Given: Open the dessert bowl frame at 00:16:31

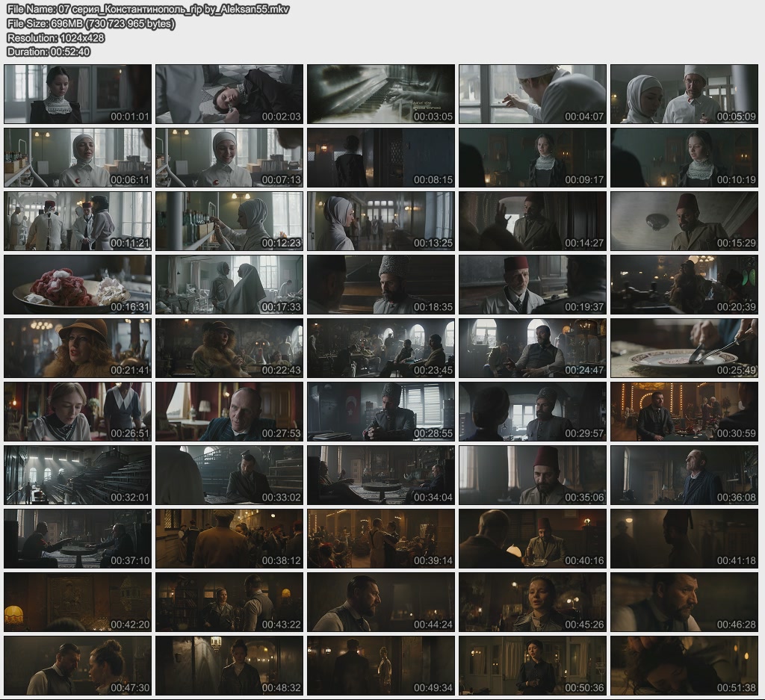Looking at the screenshot, I should coord(78,284).
